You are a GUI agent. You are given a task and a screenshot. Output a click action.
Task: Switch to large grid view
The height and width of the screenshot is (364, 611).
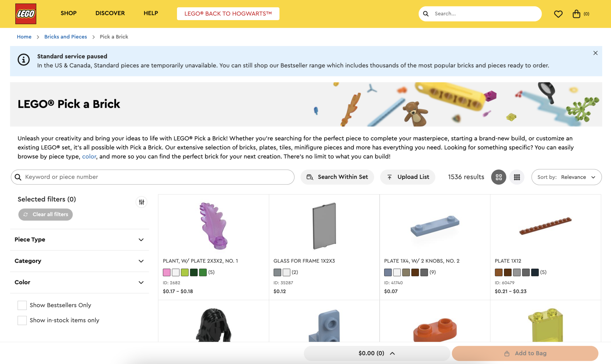click(499, 177)
